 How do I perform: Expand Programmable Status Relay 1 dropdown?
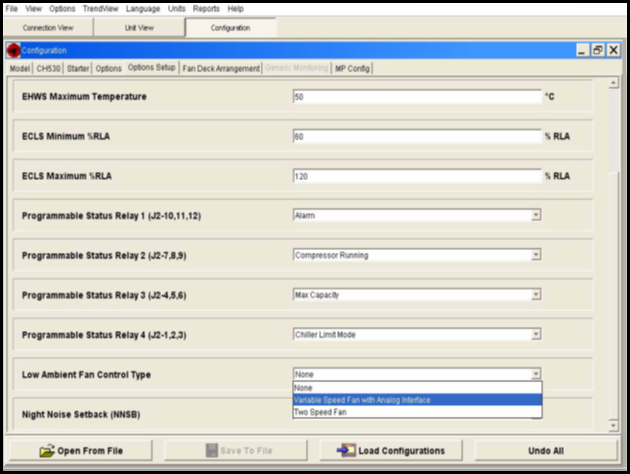536,215
